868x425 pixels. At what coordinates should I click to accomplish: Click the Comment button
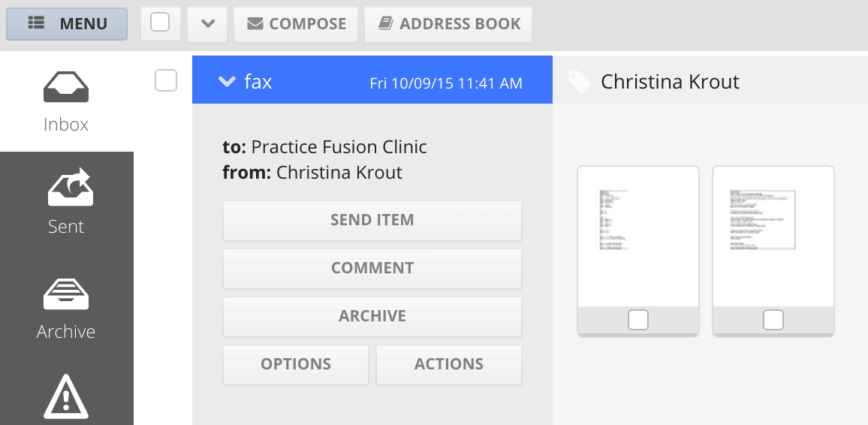coord(372,268)
